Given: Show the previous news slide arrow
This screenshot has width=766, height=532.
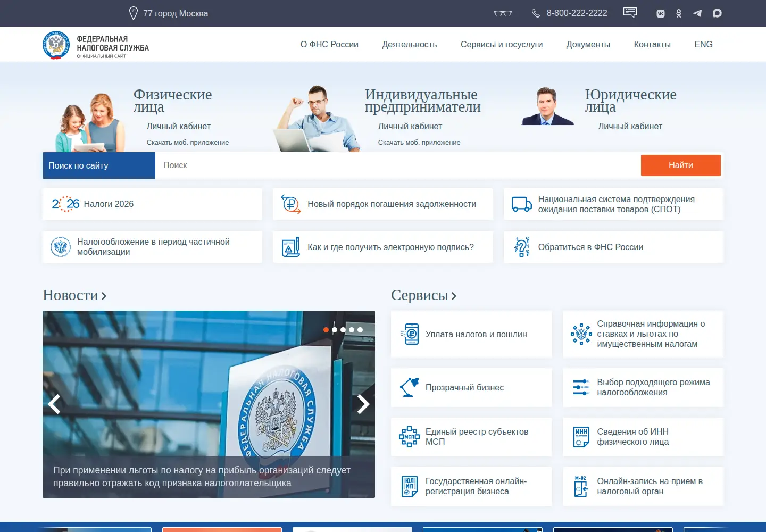Looking at the screenshot, I should pos(54,404).
